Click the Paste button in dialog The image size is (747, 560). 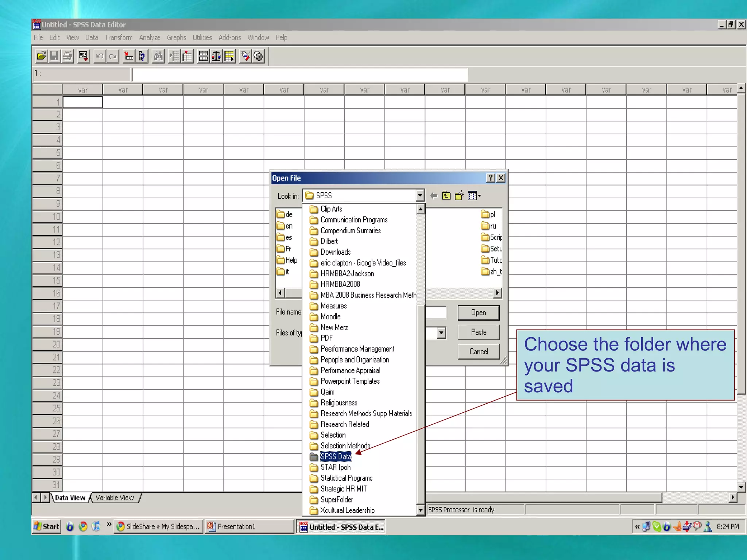[x=479, y=332]
